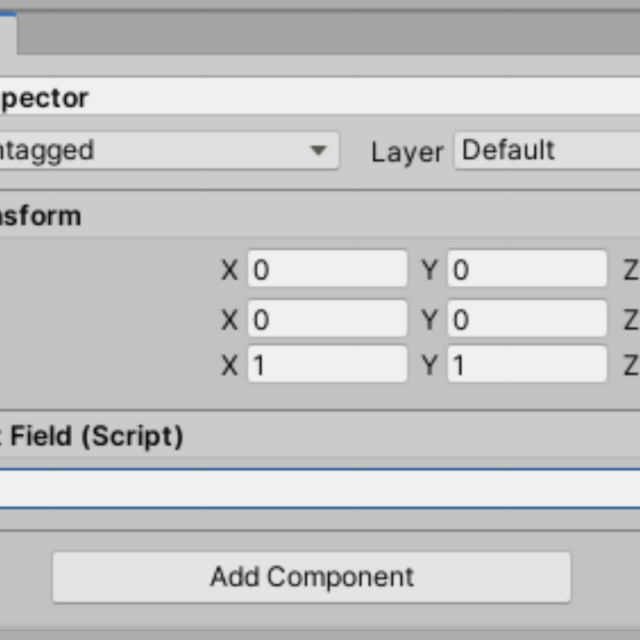Click the Position Y value field
640x640 pixels.
[x=527, y=269]
